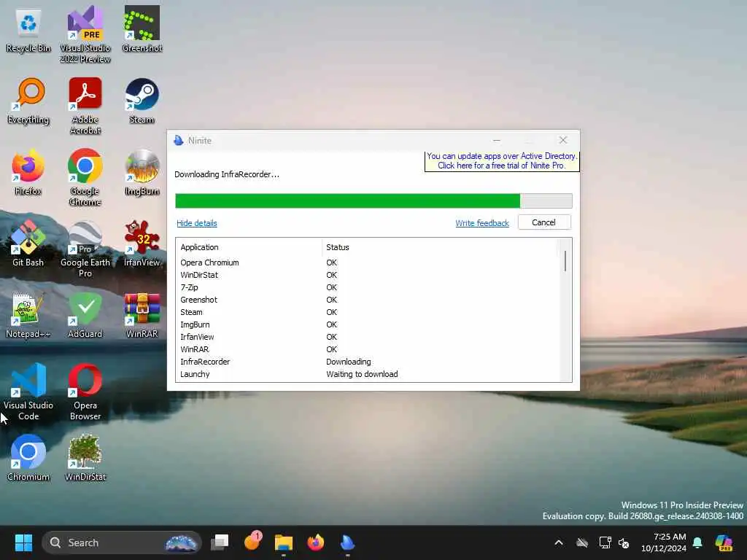Click the notification bell in the tray
This screenshot has height=560, width=747.
pos(697,542)
